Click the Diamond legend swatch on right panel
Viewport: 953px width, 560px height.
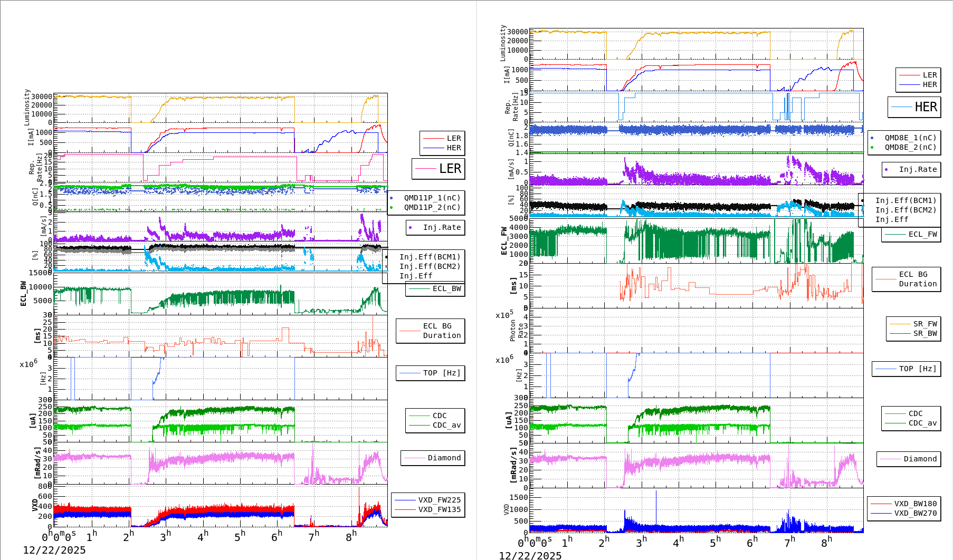pos(890,459)
